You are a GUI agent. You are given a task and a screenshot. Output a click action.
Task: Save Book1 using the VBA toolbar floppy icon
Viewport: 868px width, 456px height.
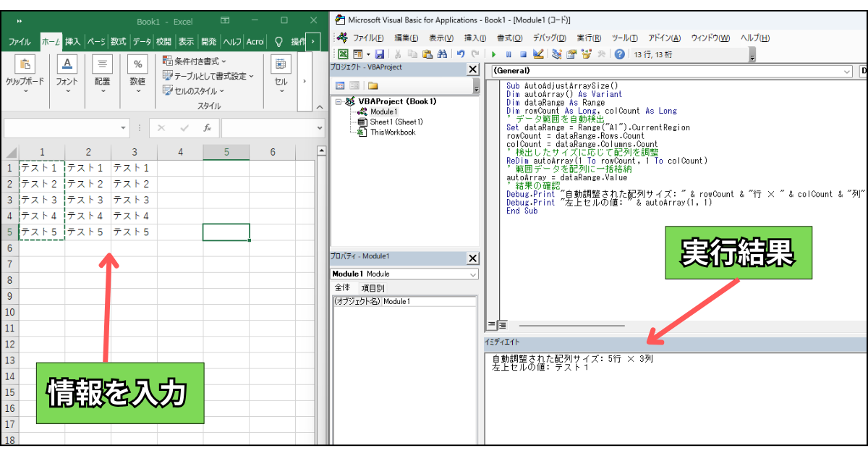pos(379,54)
